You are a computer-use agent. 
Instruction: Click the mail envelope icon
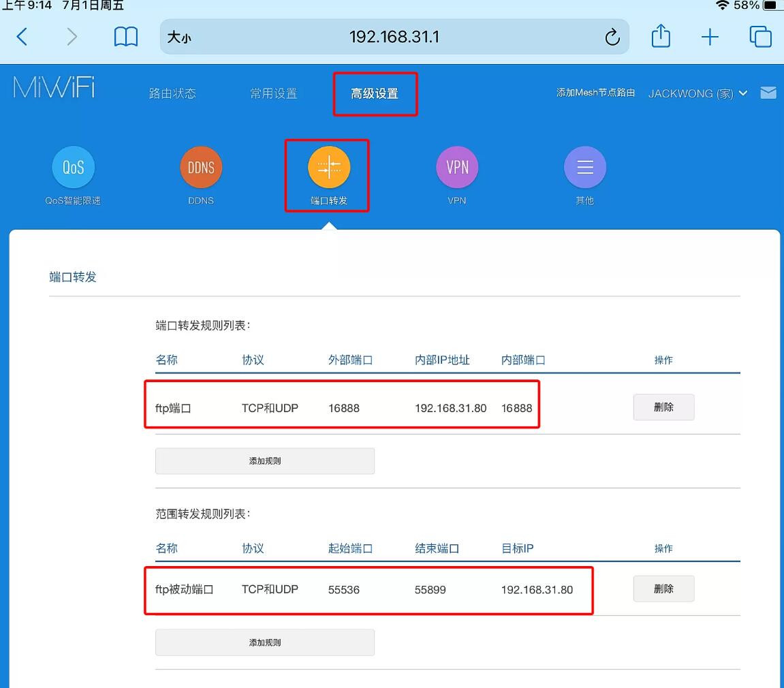coord(768,93)
